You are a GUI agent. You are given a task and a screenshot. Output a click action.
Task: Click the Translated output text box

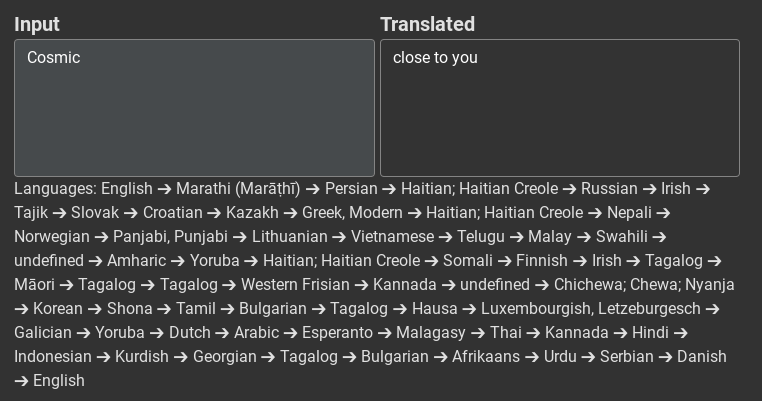(559, 115)
